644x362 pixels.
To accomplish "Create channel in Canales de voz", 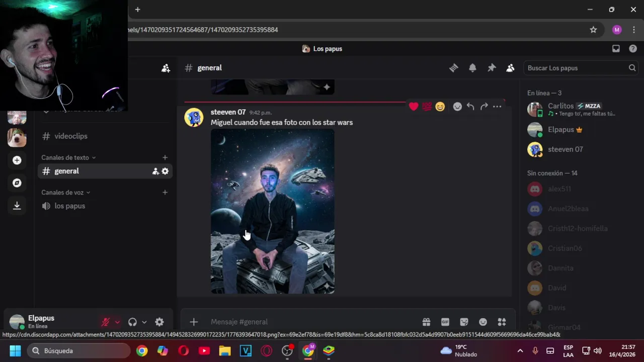I will click(165, 192).
